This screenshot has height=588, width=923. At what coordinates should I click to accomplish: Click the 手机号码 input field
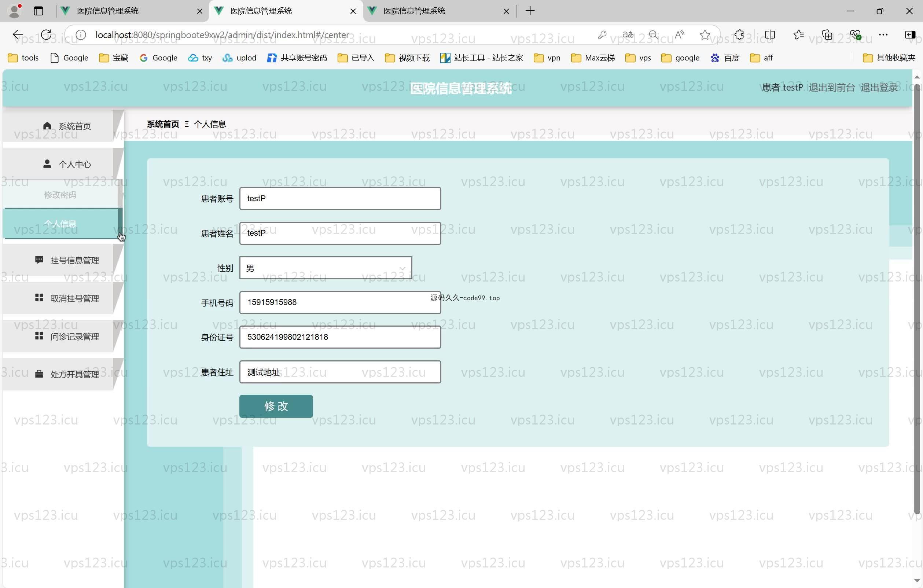[x=340, y=302]
